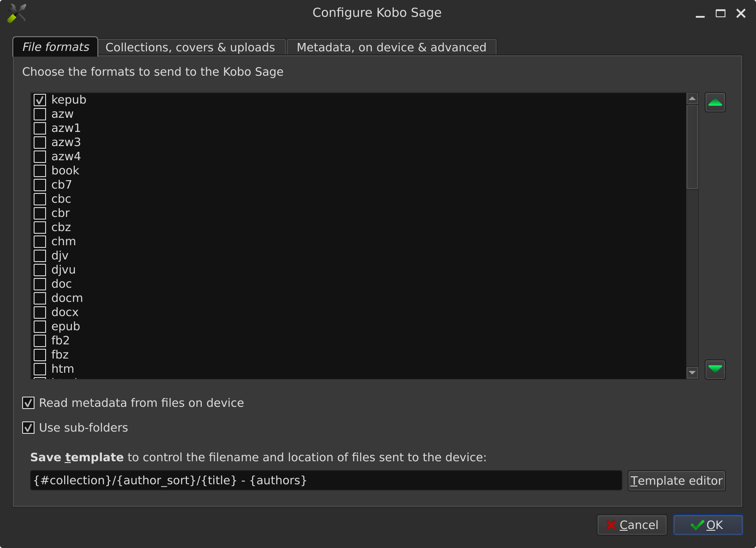Image resolution: width=756 pixels, height=548 pixels.
Task: Enable the htm format checkbox
Action: click(x=40, y=369)
